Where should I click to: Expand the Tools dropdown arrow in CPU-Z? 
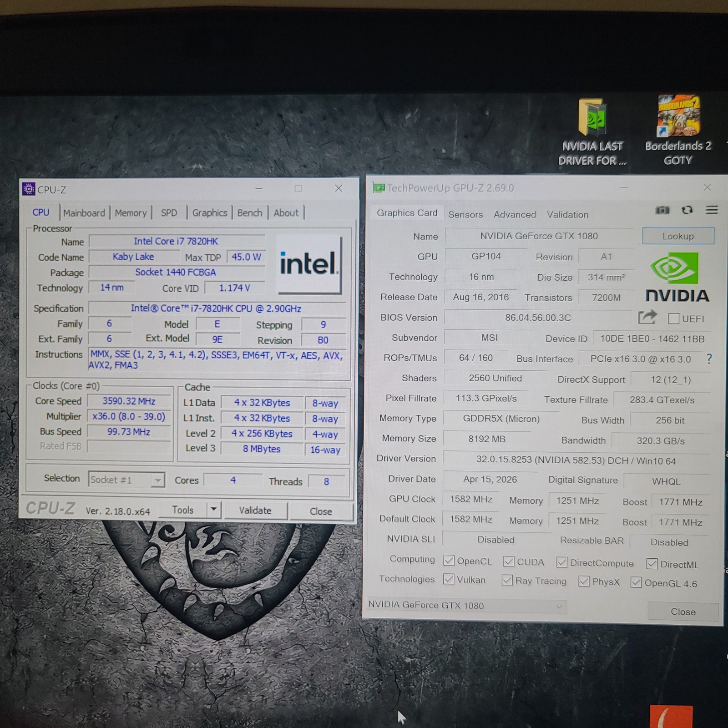[213, 510]
